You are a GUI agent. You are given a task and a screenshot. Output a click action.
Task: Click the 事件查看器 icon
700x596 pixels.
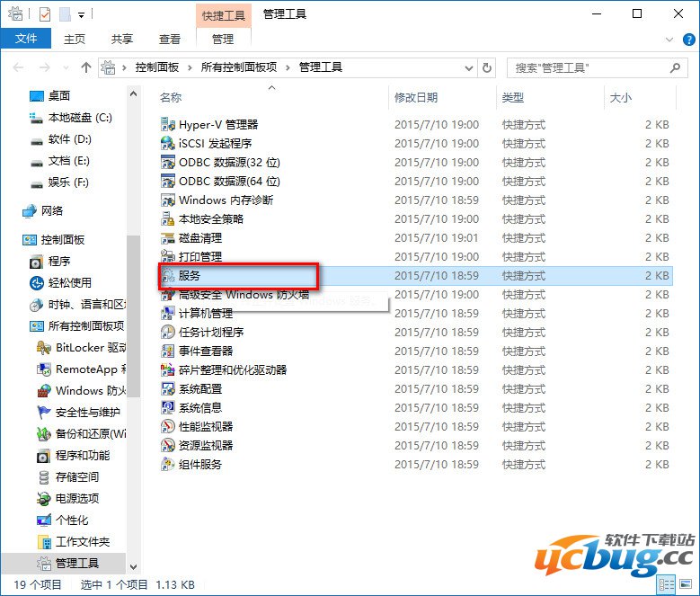[167, 351]
